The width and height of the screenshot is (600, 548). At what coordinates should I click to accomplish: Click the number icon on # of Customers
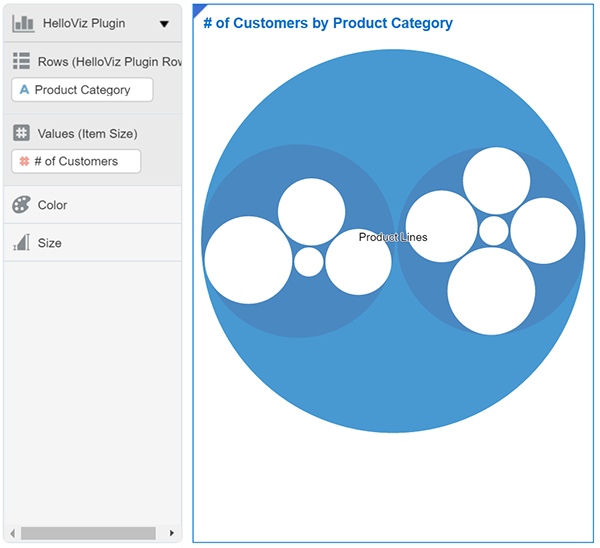24,161
